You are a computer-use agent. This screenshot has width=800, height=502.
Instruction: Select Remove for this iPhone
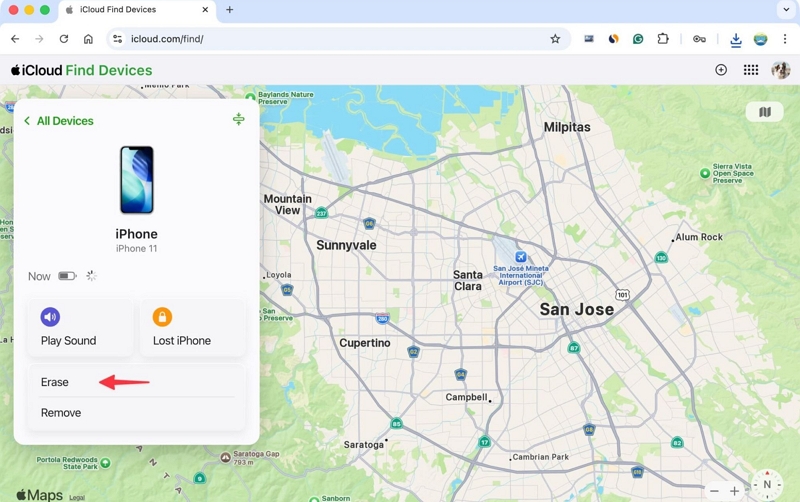[136, 413]
